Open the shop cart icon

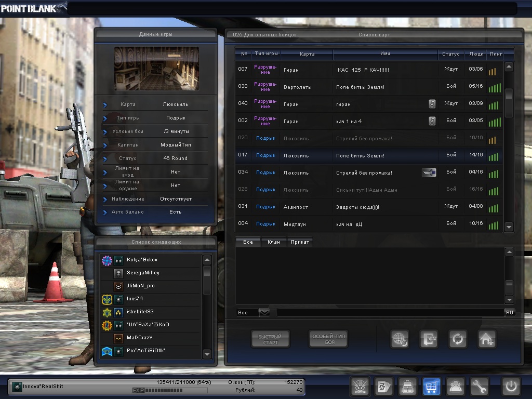(432, 387)
